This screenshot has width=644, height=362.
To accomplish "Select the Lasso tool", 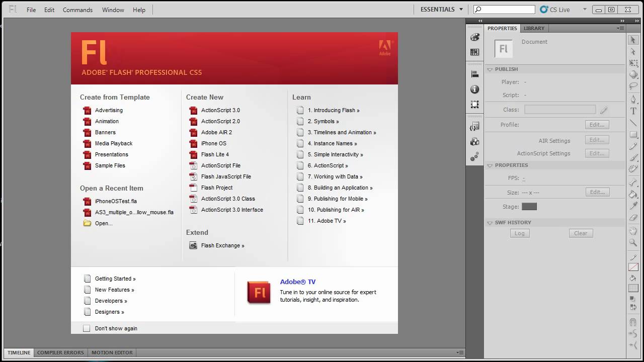I will point(633,86).
